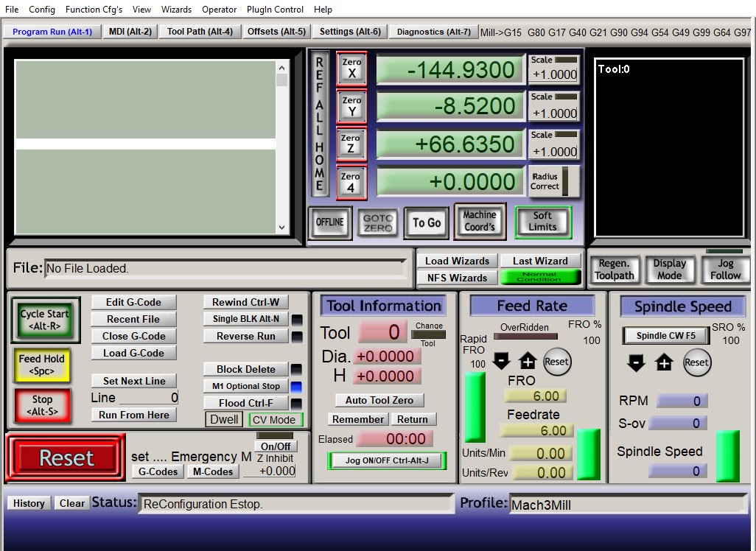Decrease feed rate override with minus arrow

(501, 361)
